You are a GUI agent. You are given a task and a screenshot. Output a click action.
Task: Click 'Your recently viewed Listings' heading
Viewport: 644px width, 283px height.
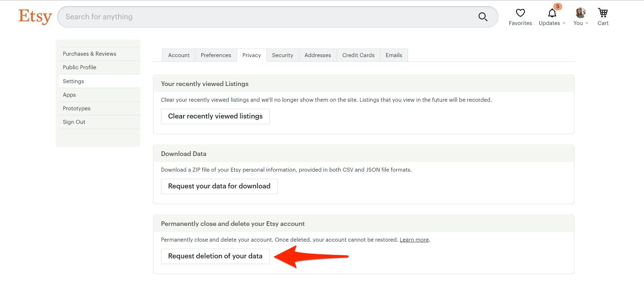[205, 84]
